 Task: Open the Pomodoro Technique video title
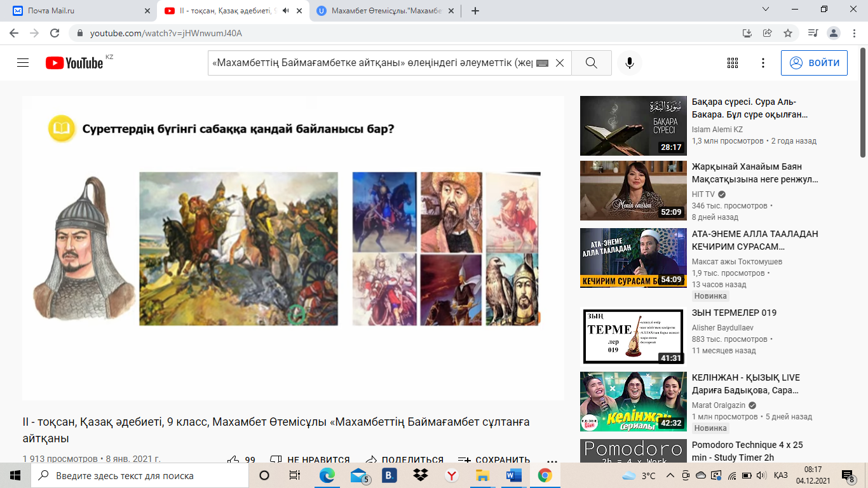click(x=747, y=451)
